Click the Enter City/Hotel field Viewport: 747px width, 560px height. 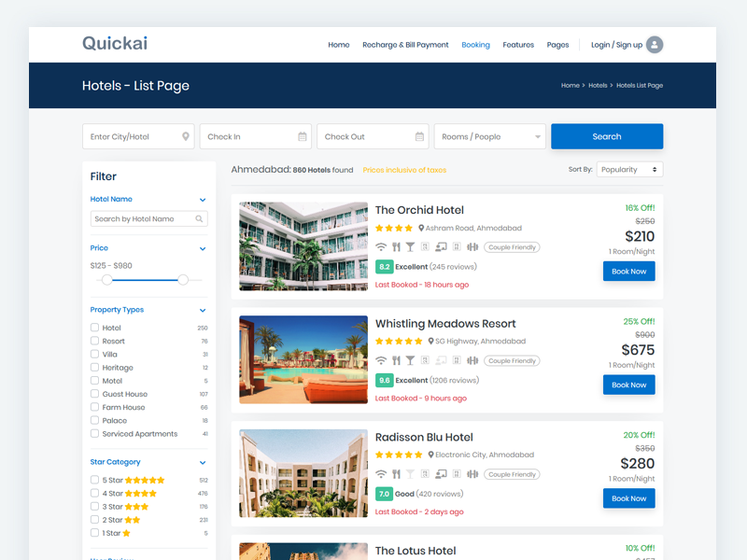(138, 136)
